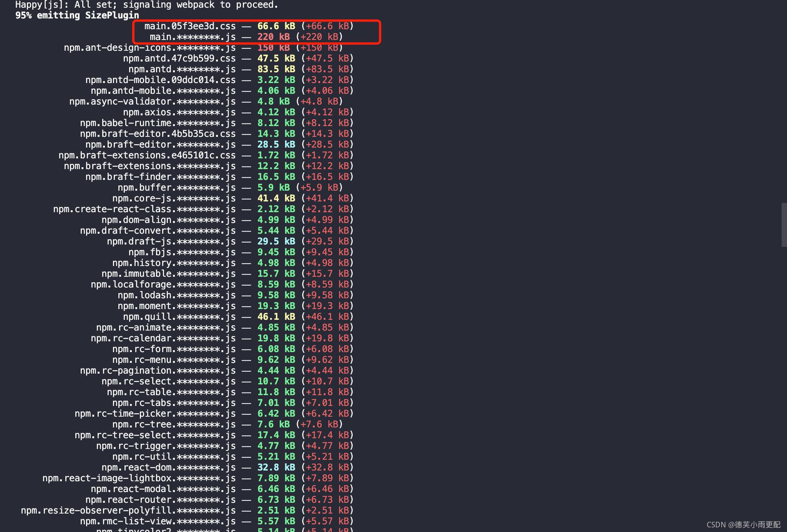
Task: Click 'npm.rc-util.********.js' filename
Action: 174,457
